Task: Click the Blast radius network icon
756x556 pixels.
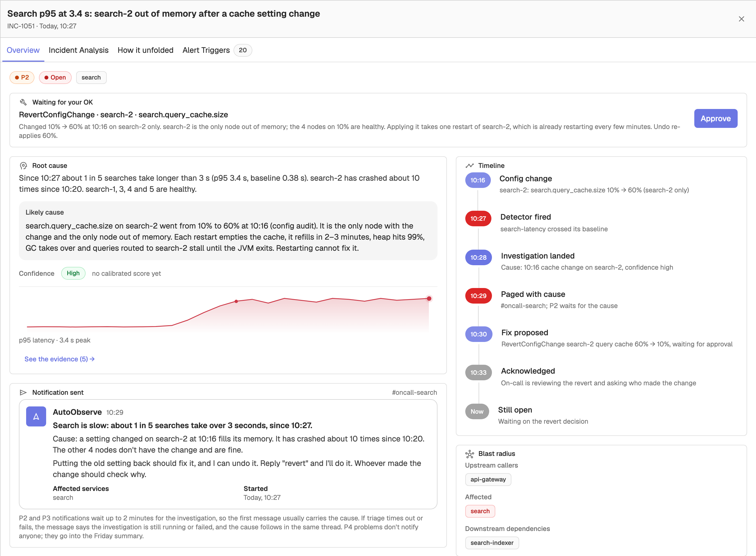Action: [469, 454]
